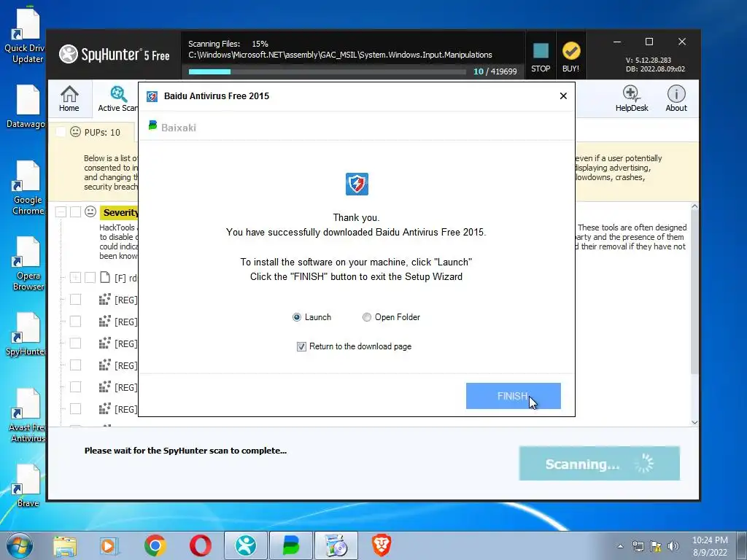Viewport: 747px width, 560px height.
Task: Open Windows Media Player from taskbar
Action: (x=109, y=545)
